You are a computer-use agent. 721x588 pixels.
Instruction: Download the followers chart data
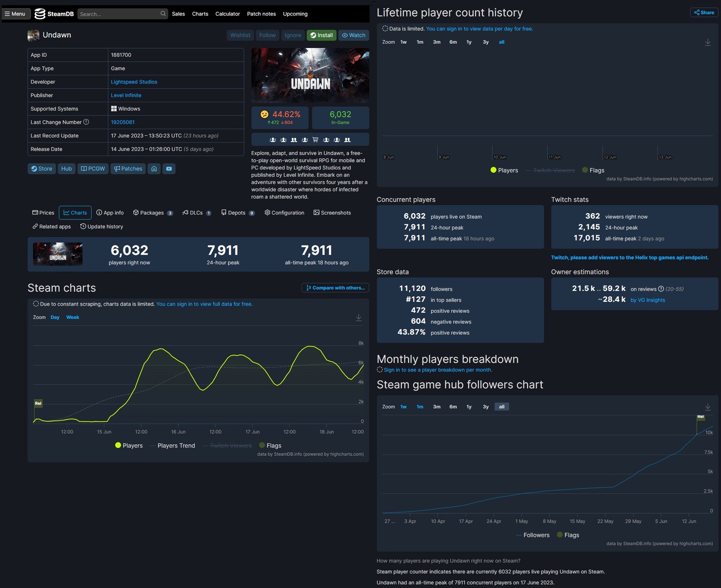coord(708,407)
